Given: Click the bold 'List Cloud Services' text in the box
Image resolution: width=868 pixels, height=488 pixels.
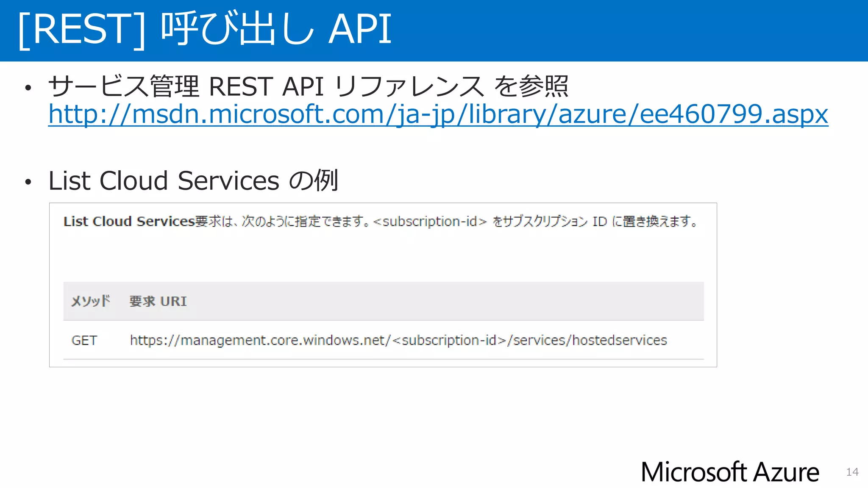Looking at the screenshot, I should 129,221.
